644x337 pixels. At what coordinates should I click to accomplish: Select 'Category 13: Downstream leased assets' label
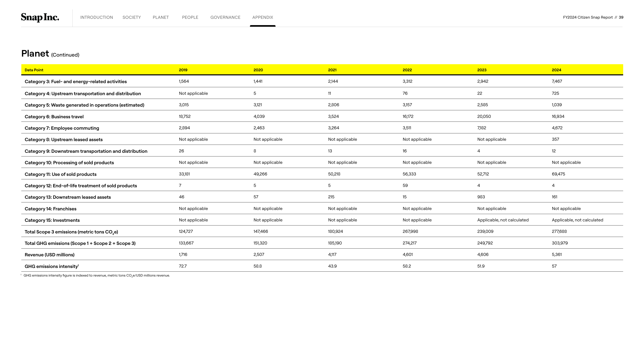pyautogui.click(x=68, y=197)
